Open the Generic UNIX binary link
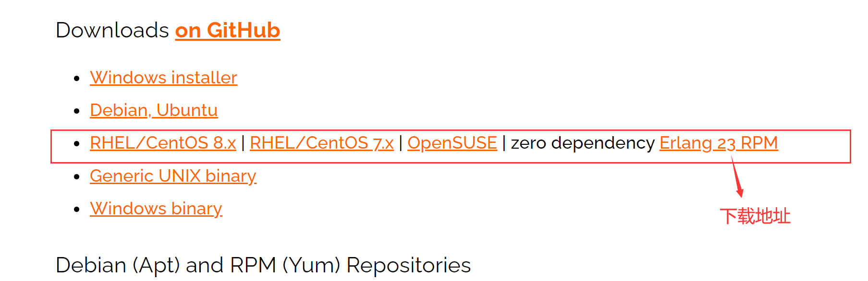 173,176
